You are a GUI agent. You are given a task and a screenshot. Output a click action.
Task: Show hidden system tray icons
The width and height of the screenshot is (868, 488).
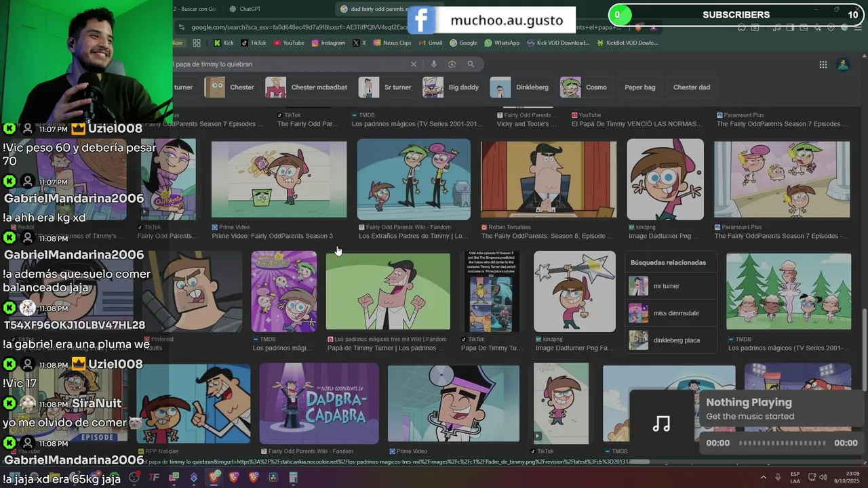click(x=763, y=477)
